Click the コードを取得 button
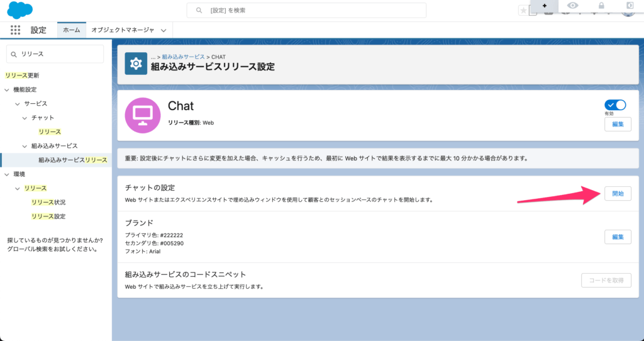 click(606, 280)
